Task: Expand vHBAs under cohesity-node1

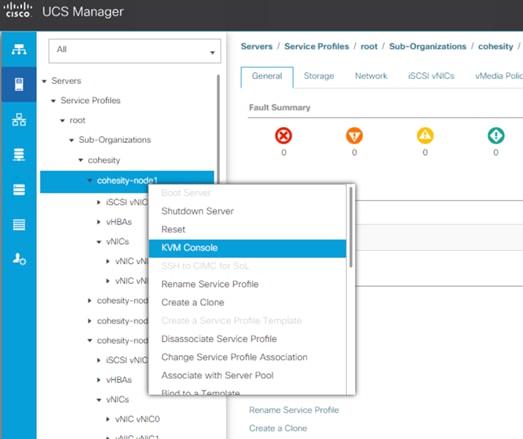Action: pyautogui.click(x=99, y=222)
